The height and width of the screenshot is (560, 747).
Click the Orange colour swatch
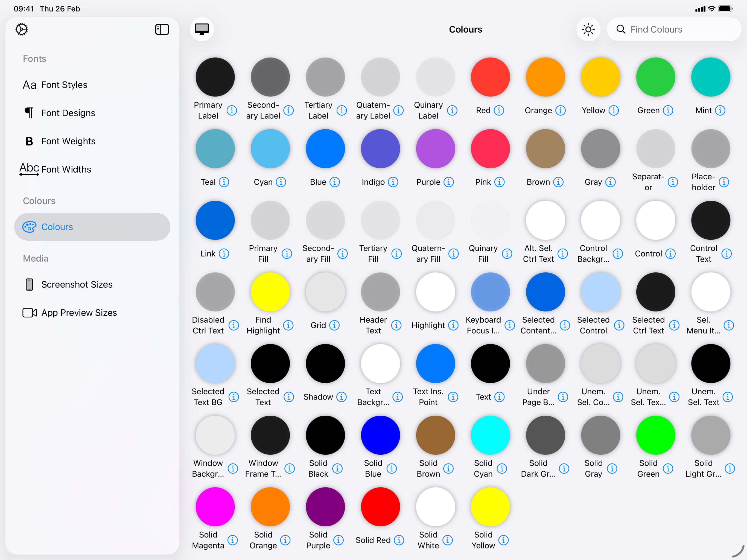point(545,77)
